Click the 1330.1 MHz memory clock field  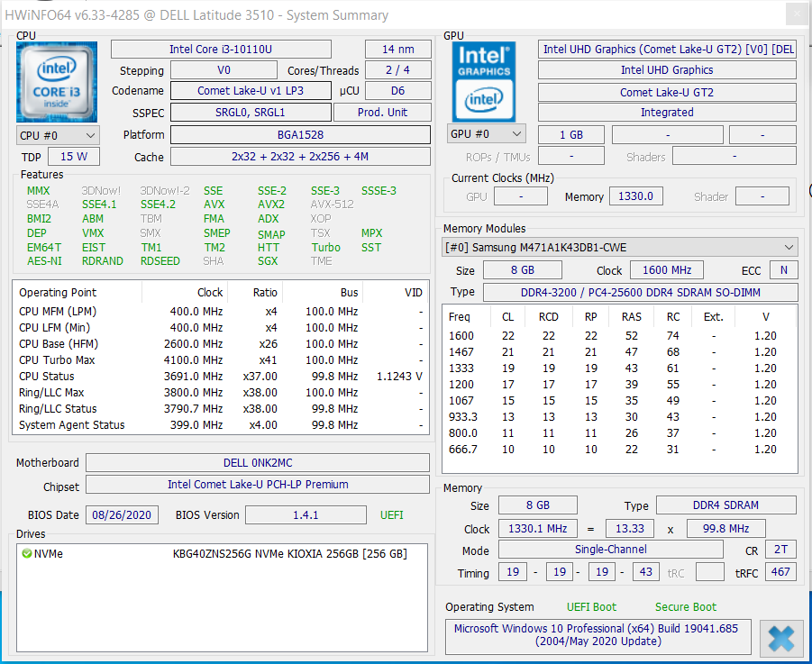point(537,528)
